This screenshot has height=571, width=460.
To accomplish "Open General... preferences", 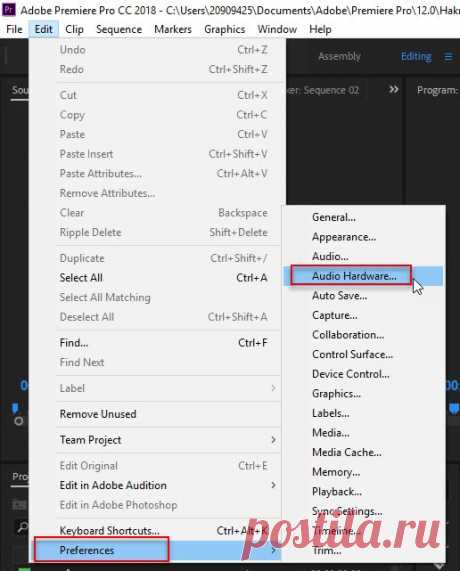I will [x=363, y=217].
